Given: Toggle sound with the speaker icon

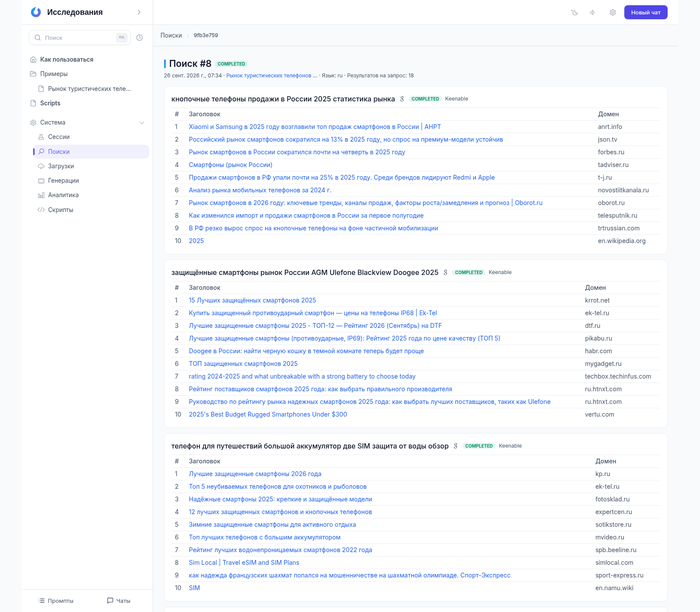Looking at the screenshot, I should click(x=593, y=13).
